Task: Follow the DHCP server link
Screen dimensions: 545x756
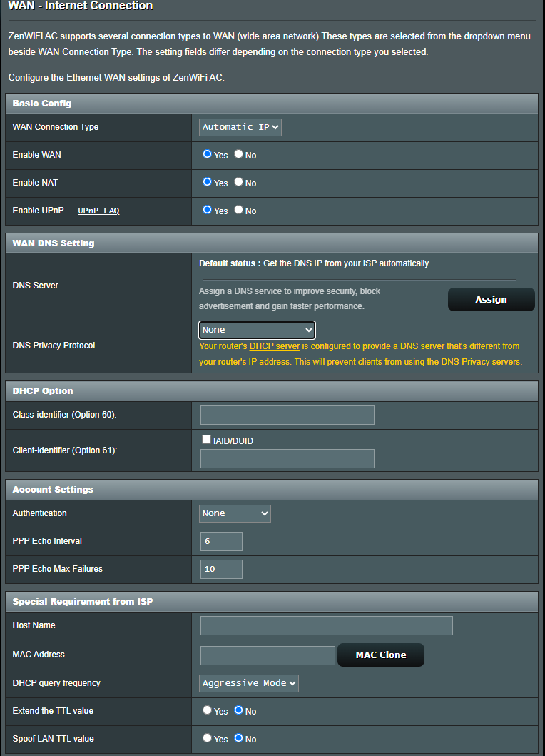Action: click(x=274, y=346)
